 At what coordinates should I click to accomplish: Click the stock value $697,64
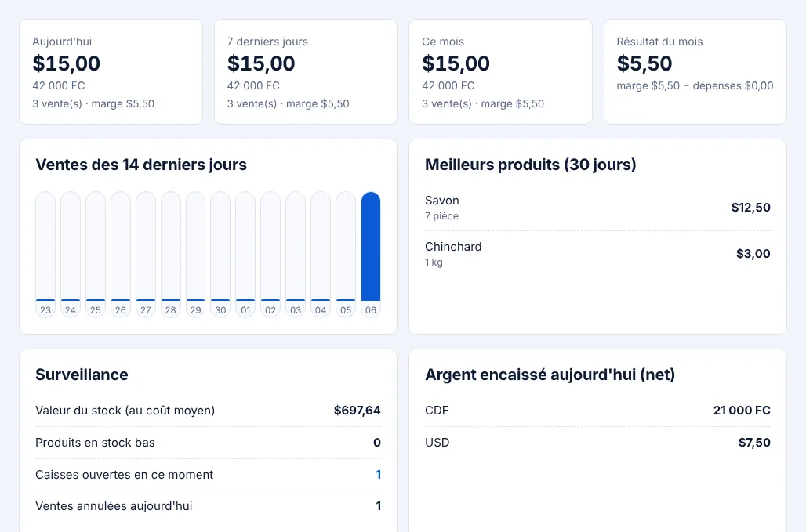(x=358, y=411)
